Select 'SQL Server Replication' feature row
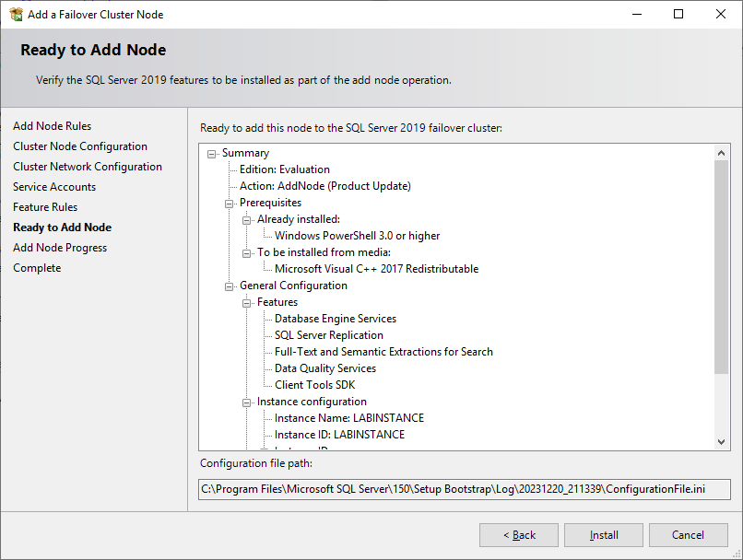The height and width of the screenshot is (560, 743). 329,335
